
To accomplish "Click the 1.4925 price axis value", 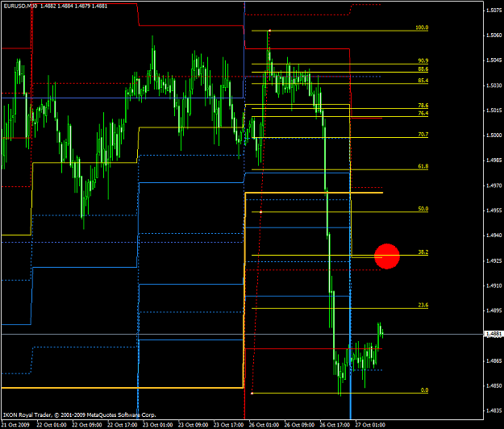I will tap(494, 260).
